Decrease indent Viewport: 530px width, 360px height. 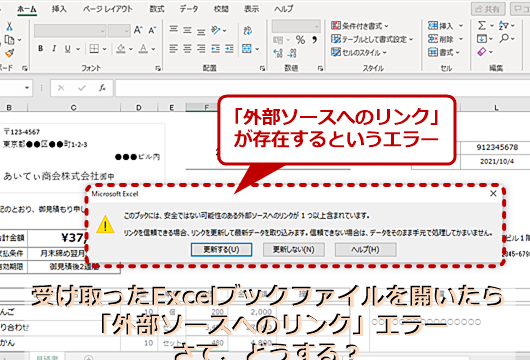click(x=215, y=49)
